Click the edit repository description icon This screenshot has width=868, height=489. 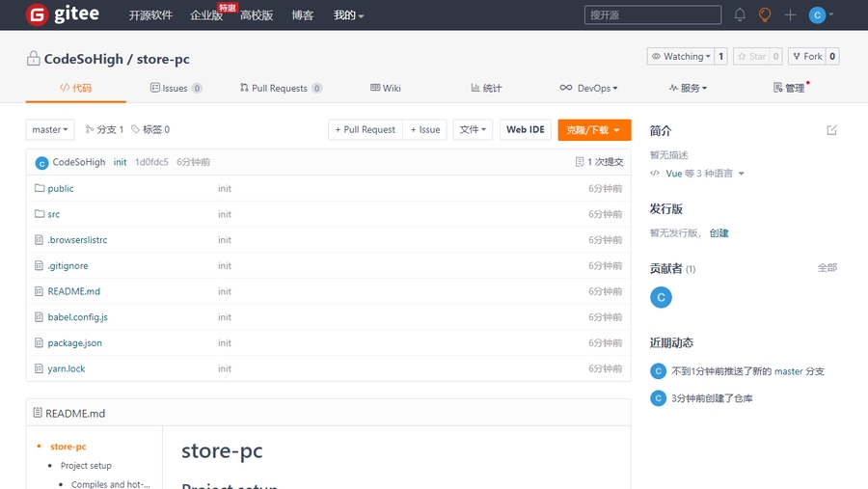coord(831,130)
